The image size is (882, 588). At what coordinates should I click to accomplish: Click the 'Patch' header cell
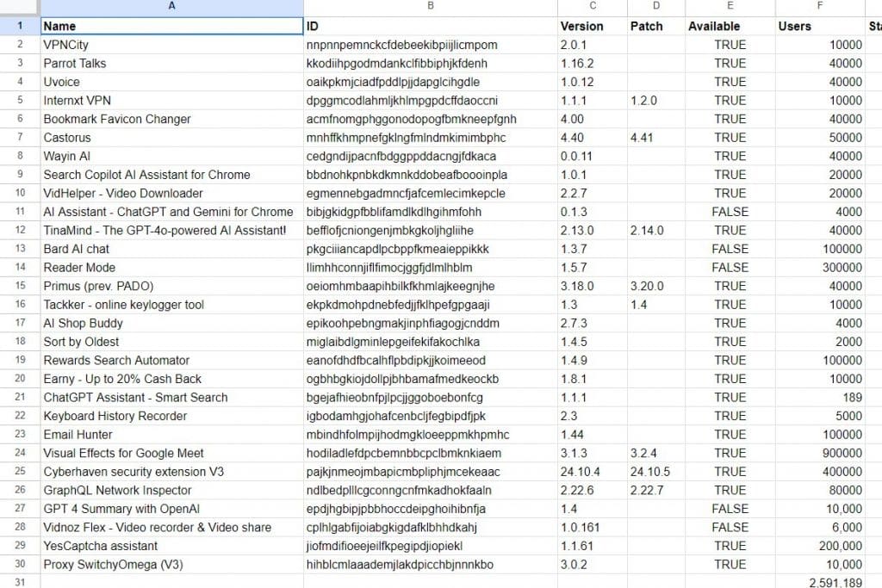(x=655, y=26)
